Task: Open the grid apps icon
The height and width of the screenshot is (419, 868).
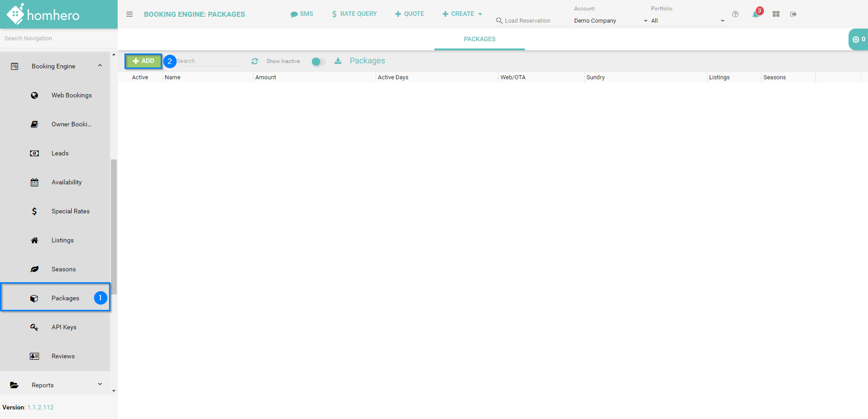Action: click(x=776, y=14)
